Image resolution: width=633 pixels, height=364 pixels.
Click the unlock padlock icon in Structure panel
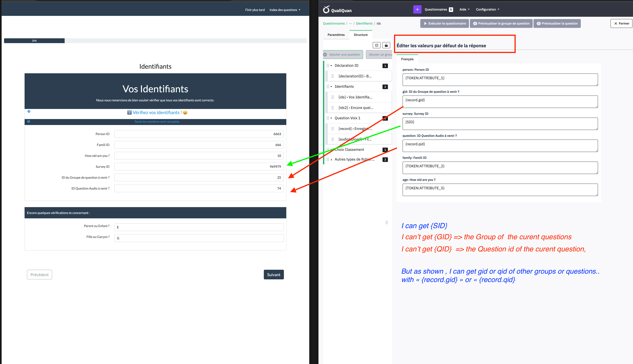click(x=386, y=45)
